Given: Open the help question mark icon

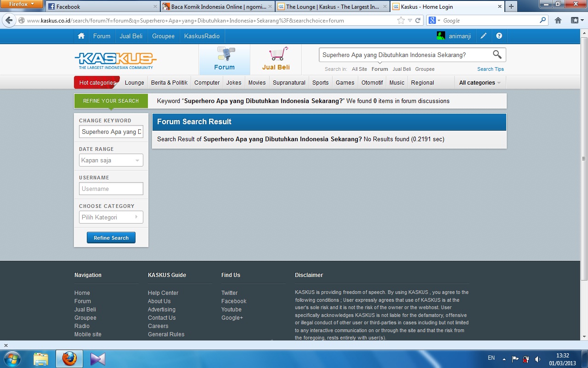Looking at the screenshot, I should [499, 36].
